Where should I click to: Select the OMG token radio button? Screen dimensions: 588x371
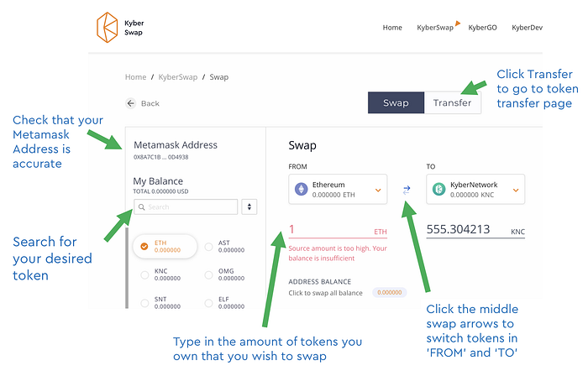[x=208, y=274]
